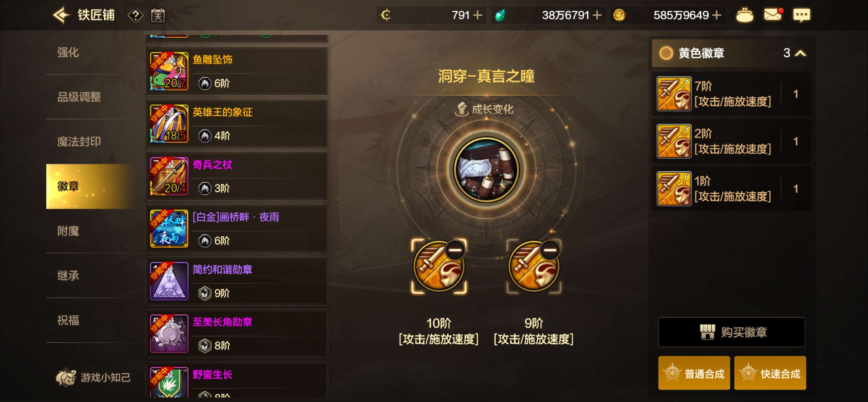Go back using the arrow icon
This screenshot has height=402, width=868.
(x=61, y=15)
